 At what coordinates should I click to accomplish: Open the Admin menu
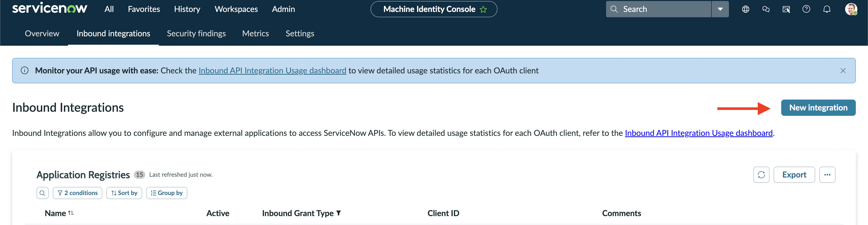[283, 9]
